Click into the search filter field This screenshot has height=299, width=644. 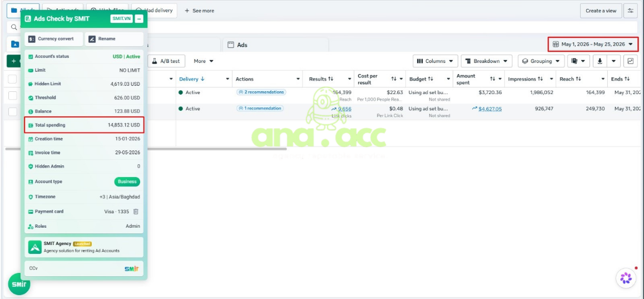pyautogui.click(x=322, y=27)
